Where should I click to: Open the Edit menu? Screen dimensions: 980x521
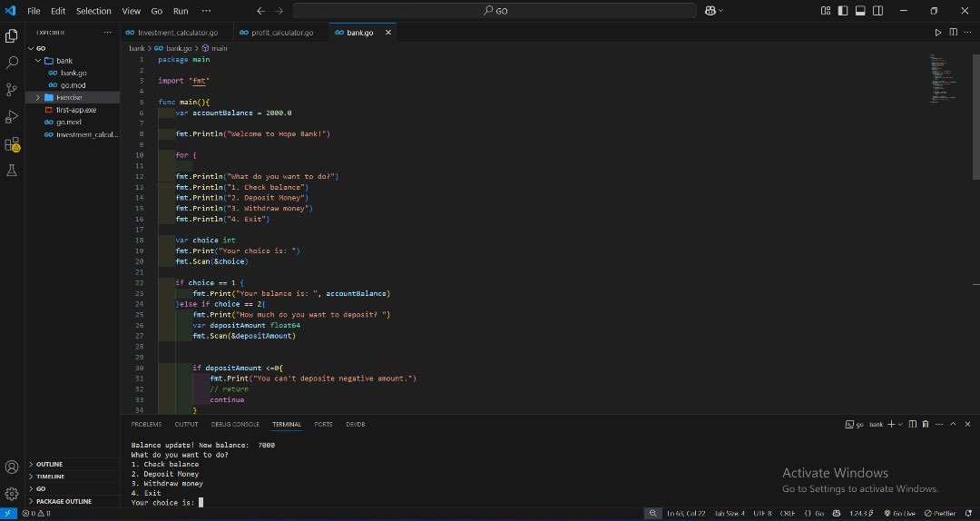(x=58, y=11)
